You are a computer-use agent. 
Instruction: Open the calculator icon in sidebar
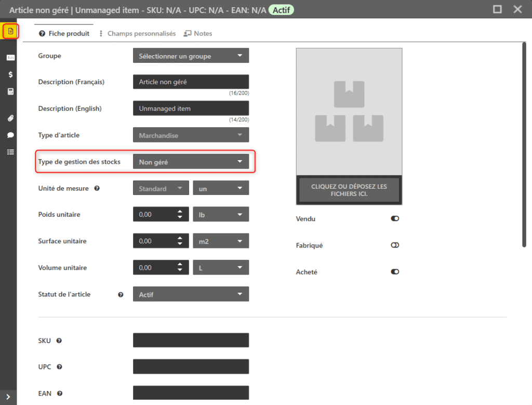click(x=10, y=92)
